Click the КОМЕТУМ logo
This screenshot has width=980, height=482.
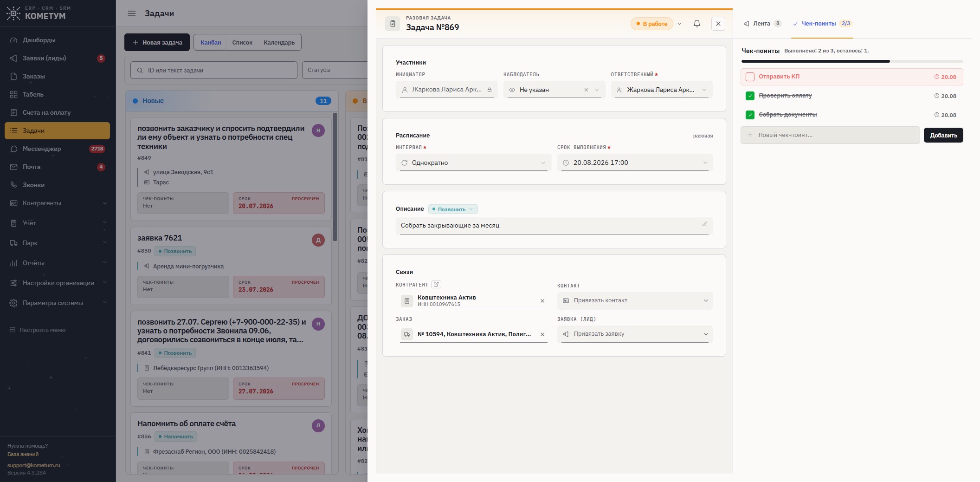click(39, 13)
